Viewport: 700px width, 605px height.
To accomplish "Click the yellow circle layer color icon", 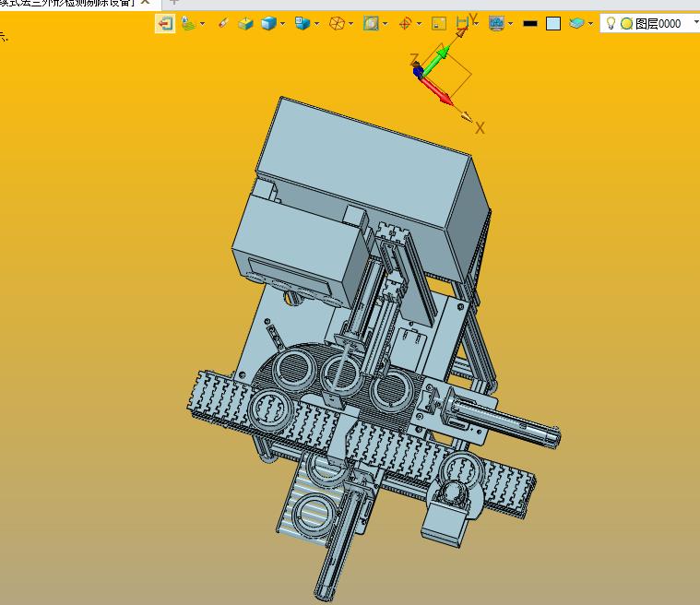I will pyautogui.click(x=627, y=24).
